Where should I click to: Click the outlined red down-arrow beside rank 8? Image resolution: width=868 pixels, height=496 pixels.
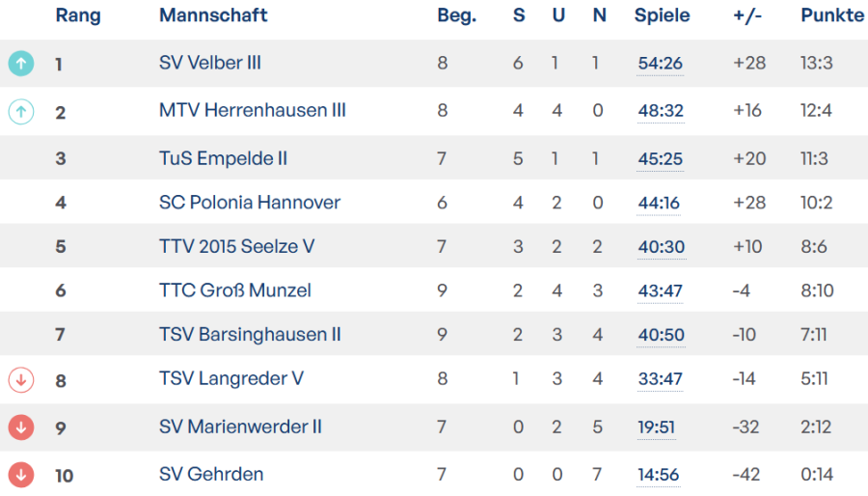click(x=21, y=380)
